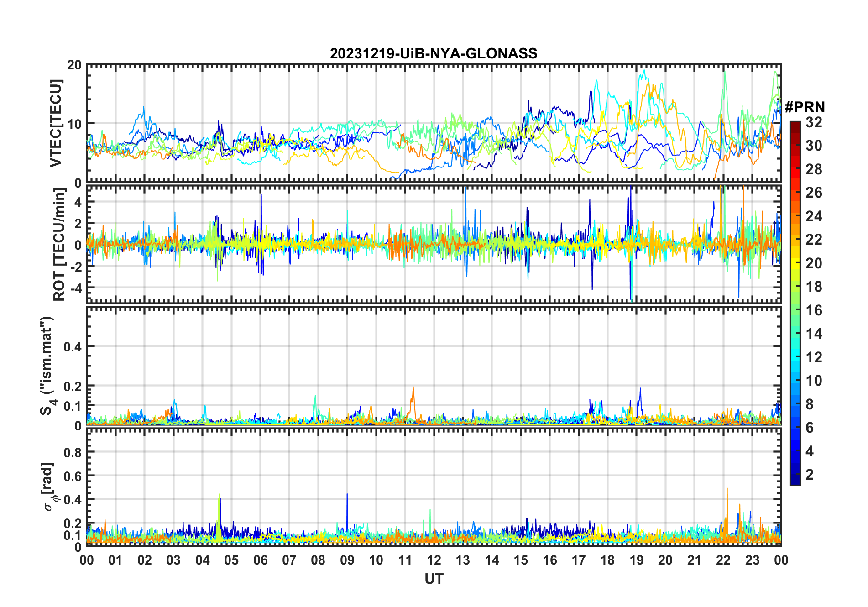Image resolution: width=868 pixels, height=607 pixels.
Task: Click the #PRN colorbar title
Action: (805, 107)
